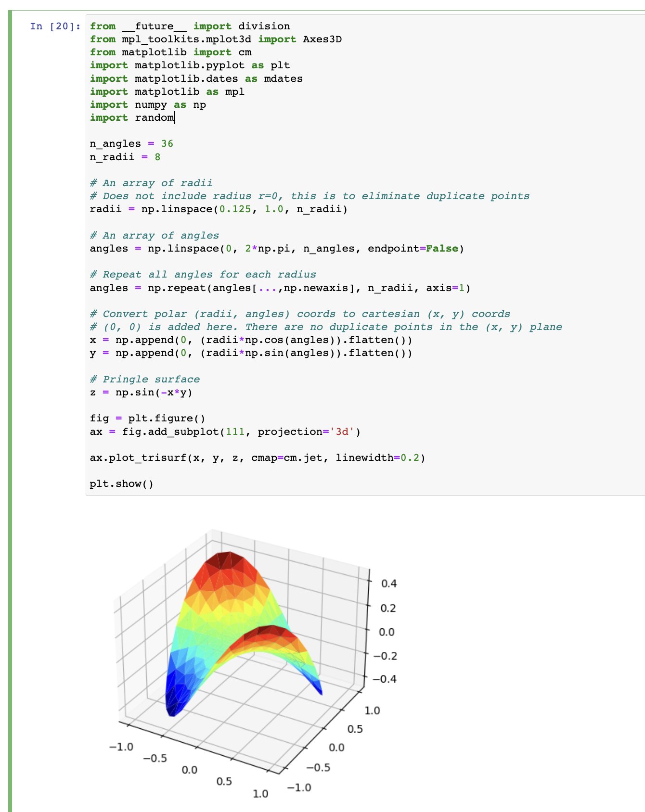Click the 'import numpy as np' line
The image size is (645, 812).
tap(148, 105)
